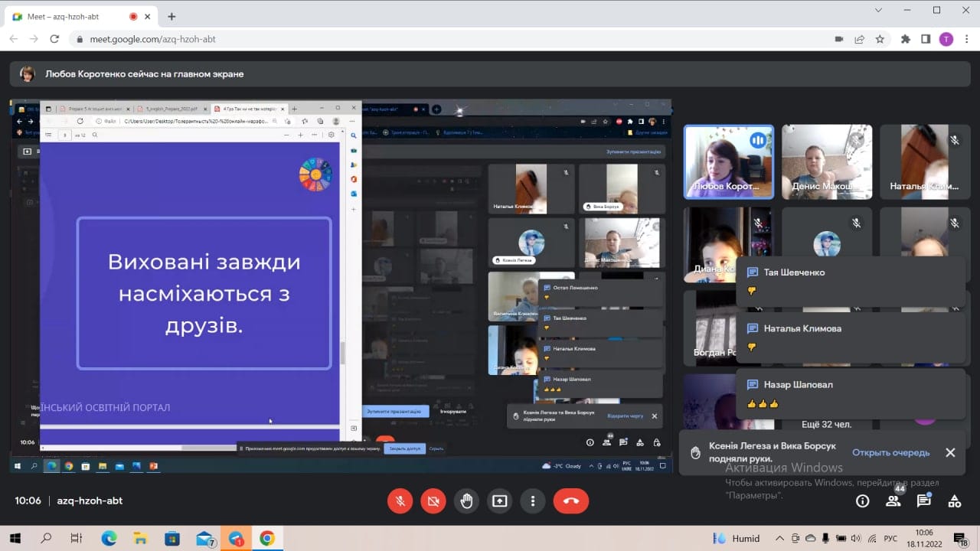Viewport: 980px width, 551px height.
Task: Open the three-dot more options menu in Meet
Action: click(x=532, y=501)
